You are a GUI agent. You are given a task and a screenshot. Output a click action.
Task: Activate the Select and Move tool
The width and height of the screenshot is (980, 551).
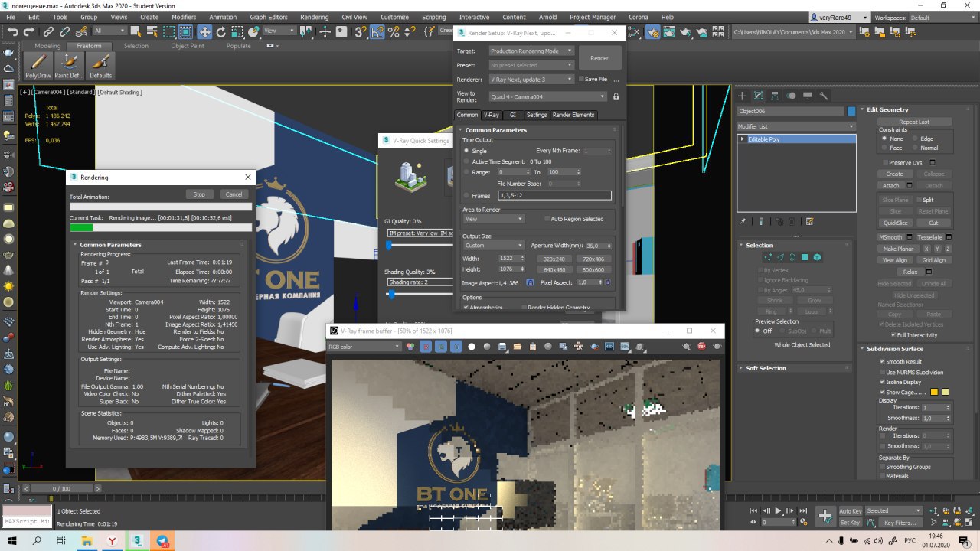204,31
